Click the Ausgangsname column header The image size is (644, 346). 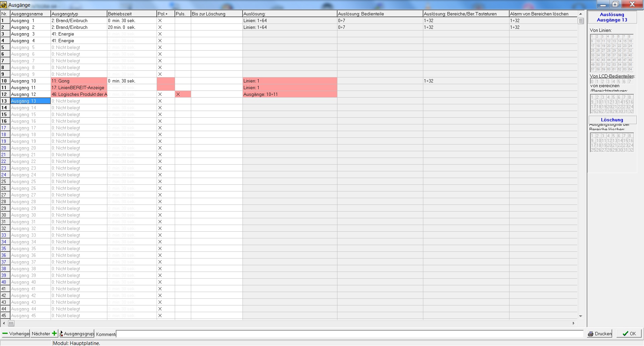[x=30, y=14]
